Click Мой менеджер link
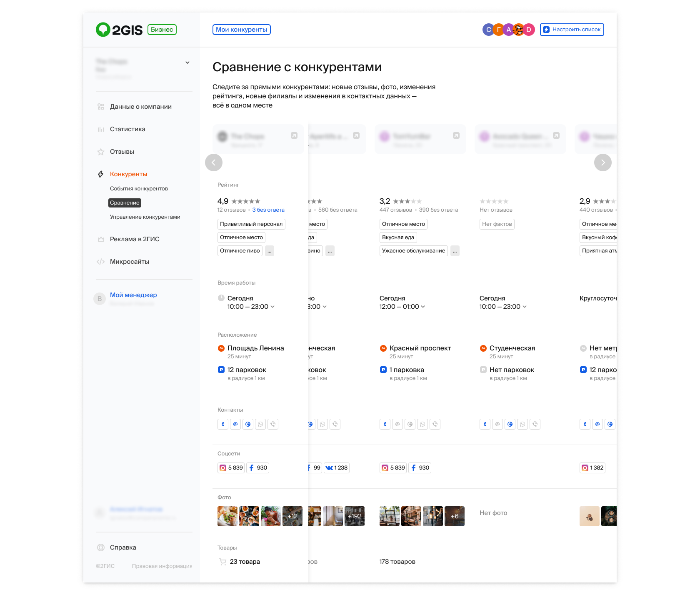 pos(133,295)
